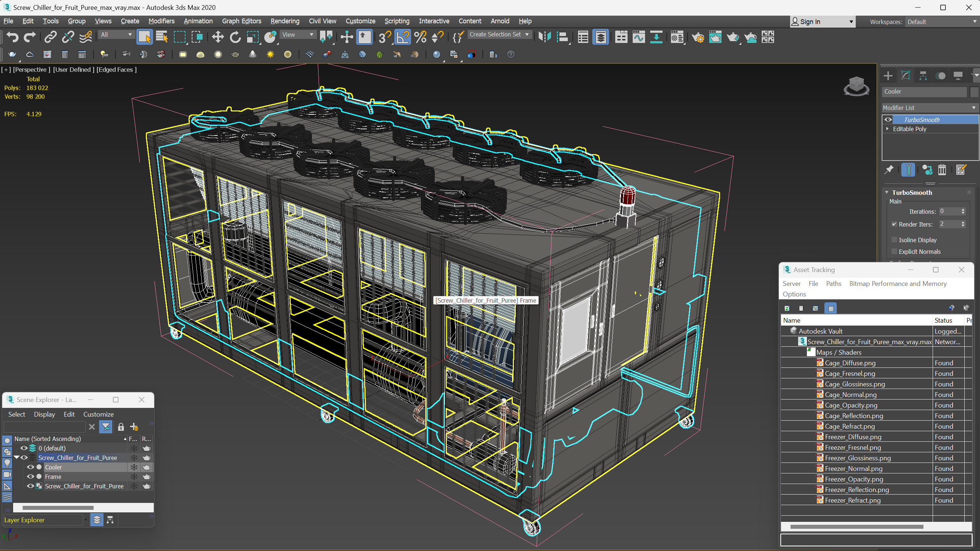Open the Graph Editors menu

tap(241, 21)
